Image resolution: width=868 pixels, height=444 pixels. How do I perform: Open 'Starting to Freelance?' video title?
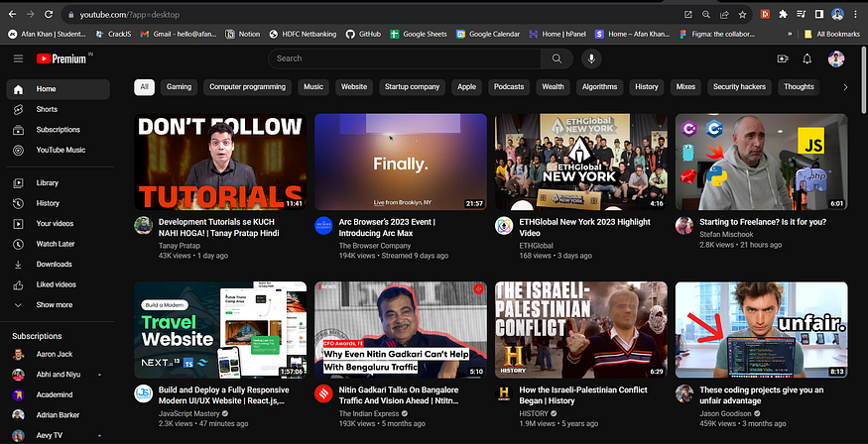(763, 222)
